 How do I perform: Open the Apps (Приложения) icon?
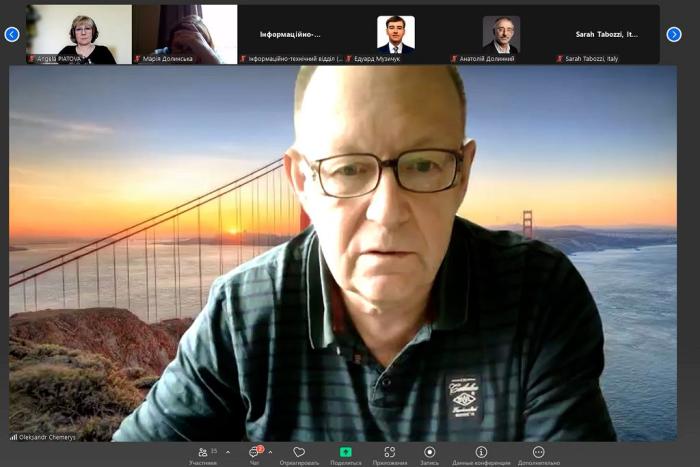tap(390, 453)
